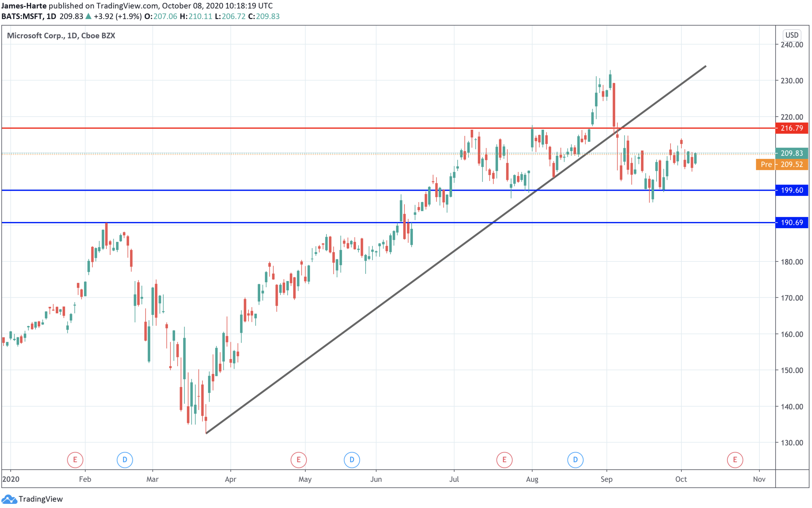Click the TradingView text at bottom
Image resolution: width=812 pixels, height=508 pixels.
click(x=41, y=499)
